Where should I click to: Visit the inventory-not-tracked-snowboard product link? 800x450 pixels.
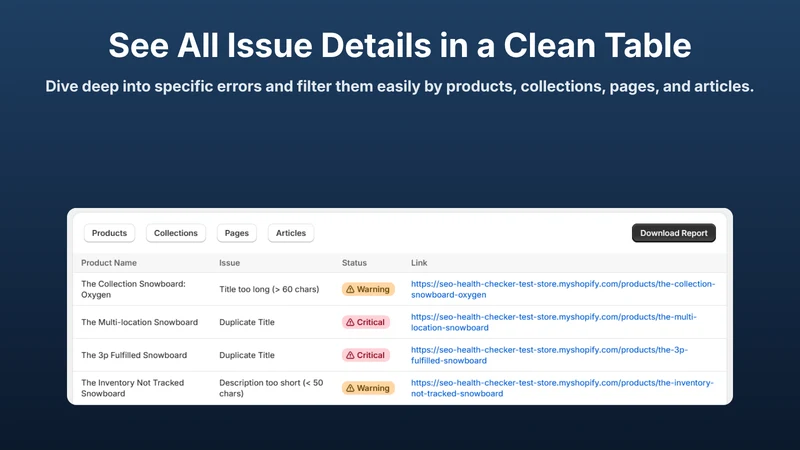pyautogui.click(x=562, y=388)
